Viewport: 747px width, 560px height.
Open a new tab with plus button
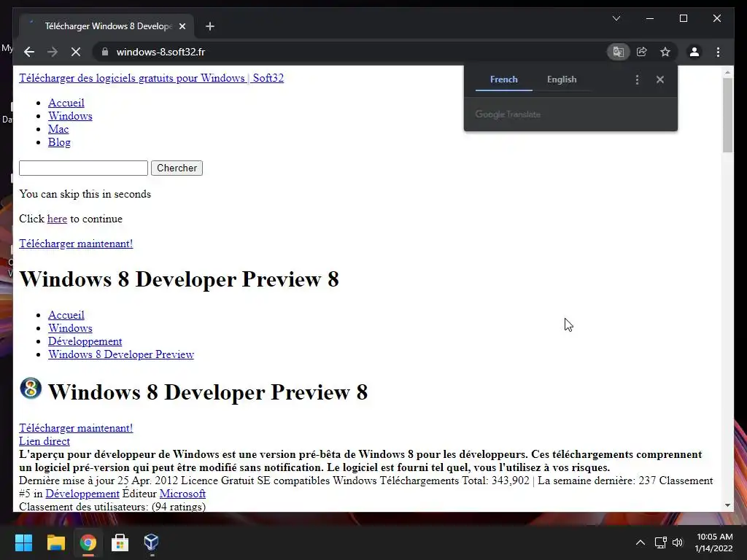[209, 26]
